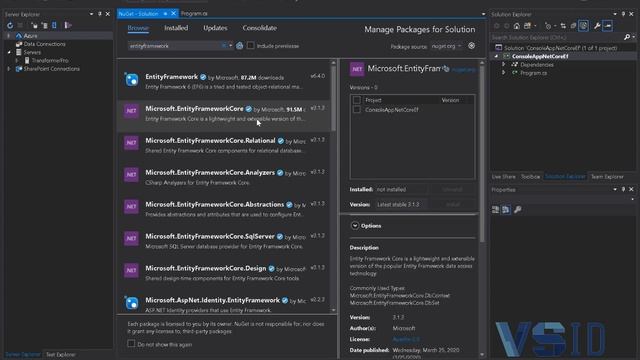Screen dimensions: 640x360
Task: Click Property Pages wrench in Properties panel
Action: (x=518, y=209)
